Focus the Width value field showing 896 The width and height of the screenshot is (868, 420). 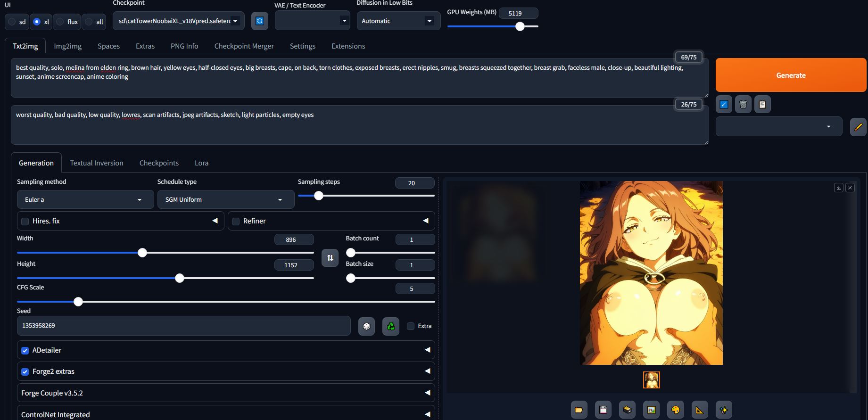[294, 239]
